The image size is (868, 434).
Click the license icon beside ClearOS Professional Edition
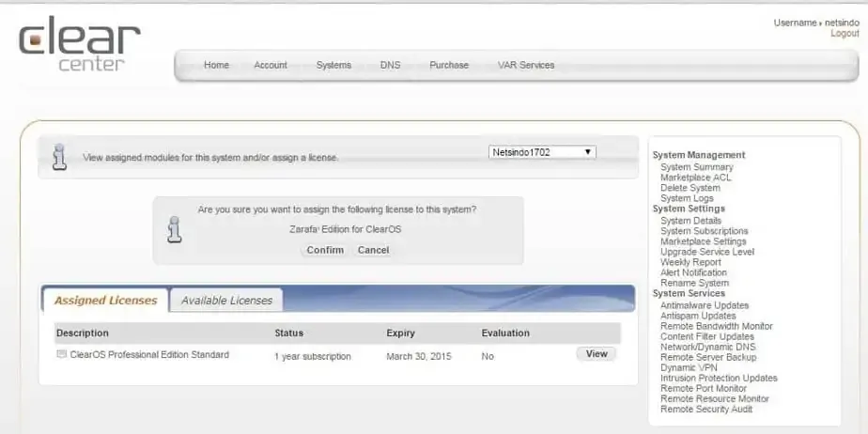(x=62, y=355)
